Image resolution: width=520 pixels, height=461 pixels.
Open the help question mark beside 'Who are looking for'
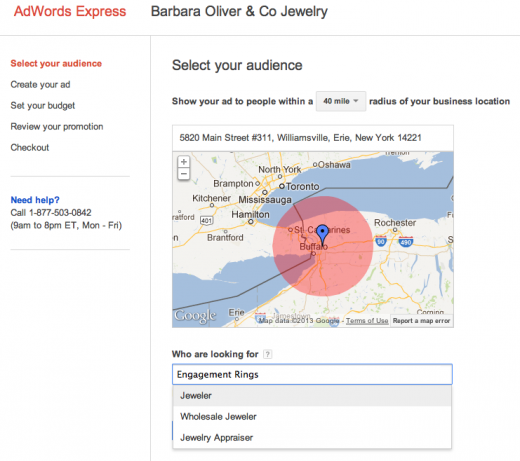(x=267, y=354)
